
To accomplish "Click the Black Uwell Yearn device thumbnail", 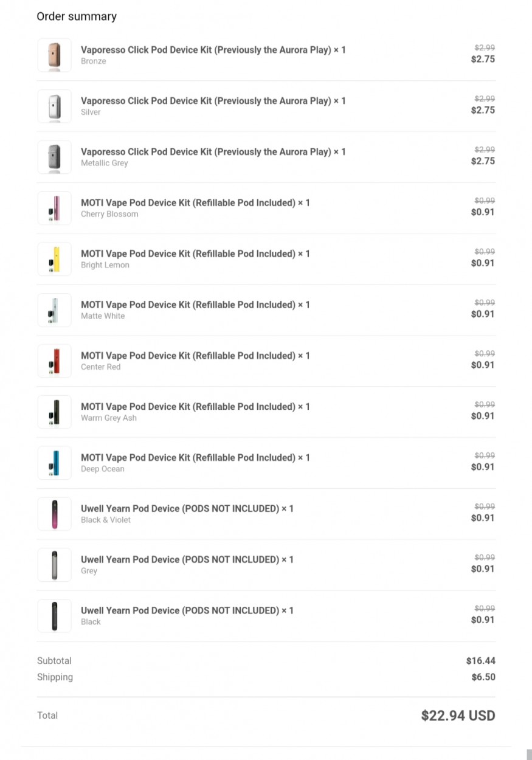I will tap(54, 616).
